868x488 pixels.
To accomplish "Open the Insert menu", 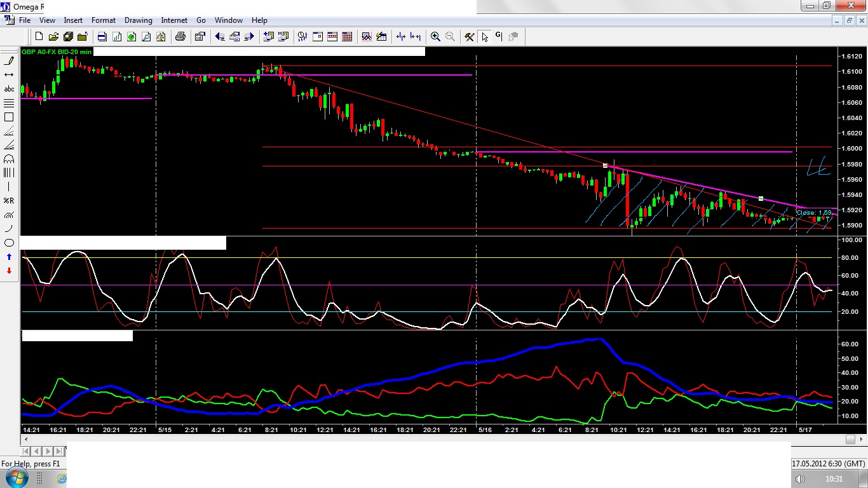I will (73, 20).
